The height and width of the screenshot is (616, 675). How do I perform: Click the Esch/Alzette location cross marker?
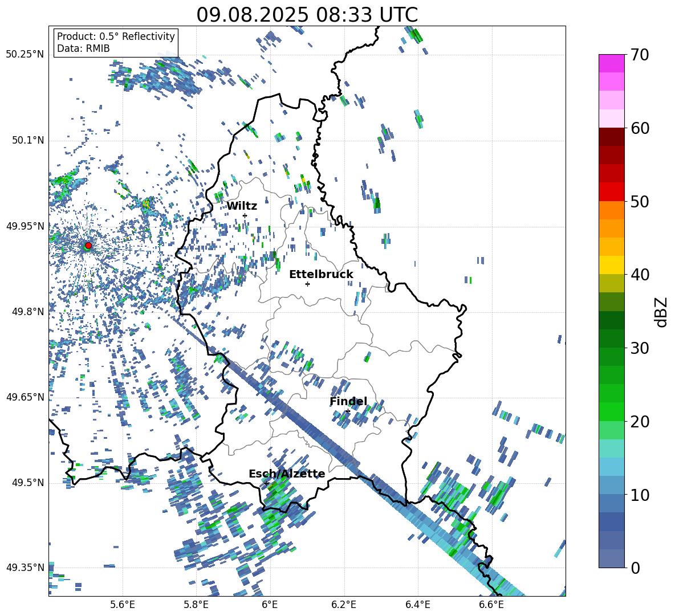[x=266, y=483]
